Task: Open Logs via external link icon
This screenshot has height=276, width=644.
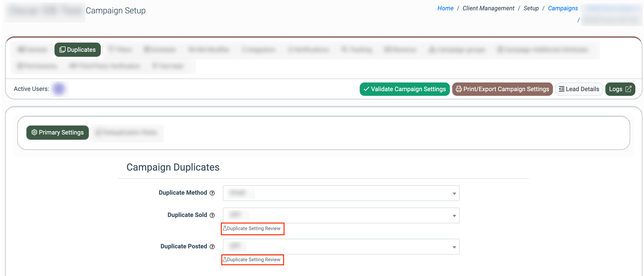Action: pyautogui.click(x=628, y=89)
